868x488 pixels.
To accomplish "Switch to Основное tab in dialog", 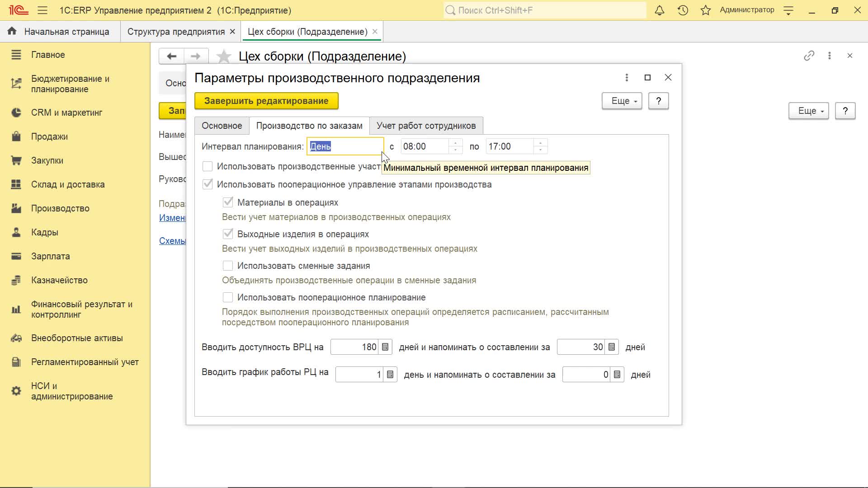I will 222,126.
